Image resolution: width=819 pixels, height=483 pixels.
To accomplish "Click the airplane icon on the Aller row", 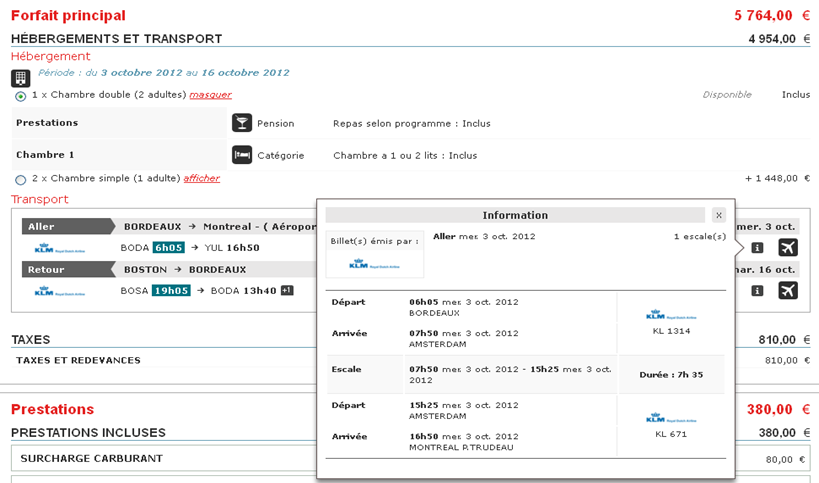I will click(x=788, y=248).
